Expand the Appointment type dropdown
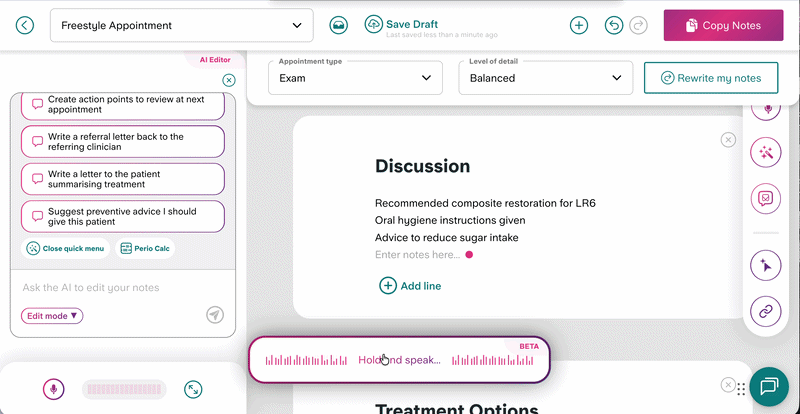This screenshot has width=800, height=414. coord(355,78)
